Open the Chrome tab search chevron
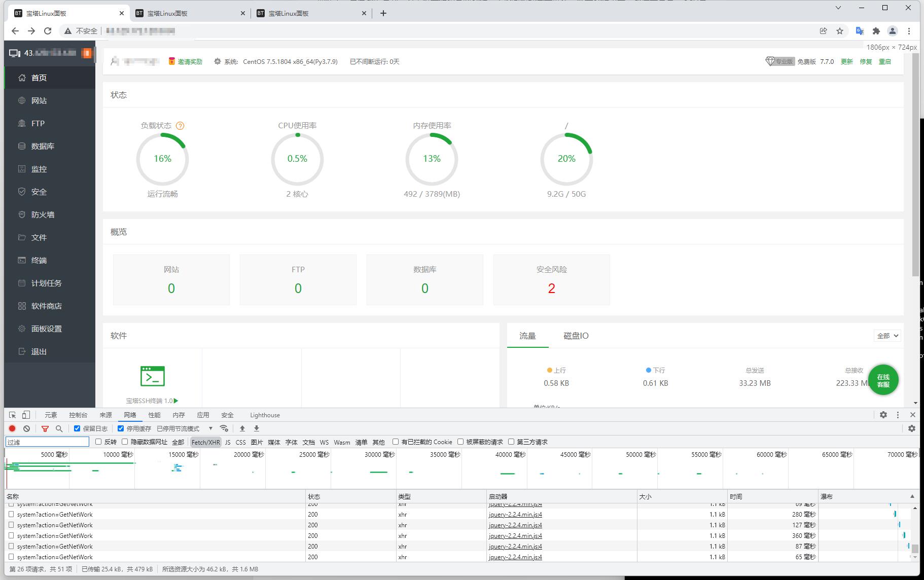924x580 pixels. coord(838,8)
